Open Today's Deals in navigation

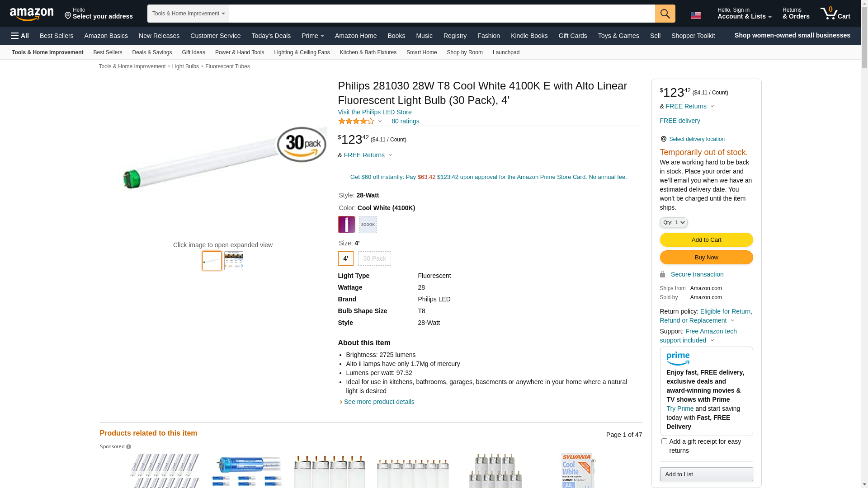271,36
